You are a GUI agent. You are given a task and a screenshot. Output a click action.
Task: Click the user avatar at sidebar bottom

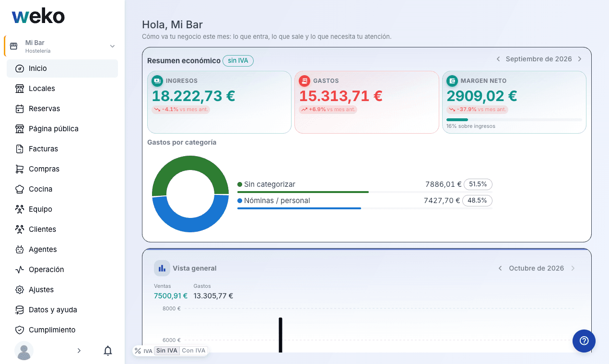(x=24, y=351)
